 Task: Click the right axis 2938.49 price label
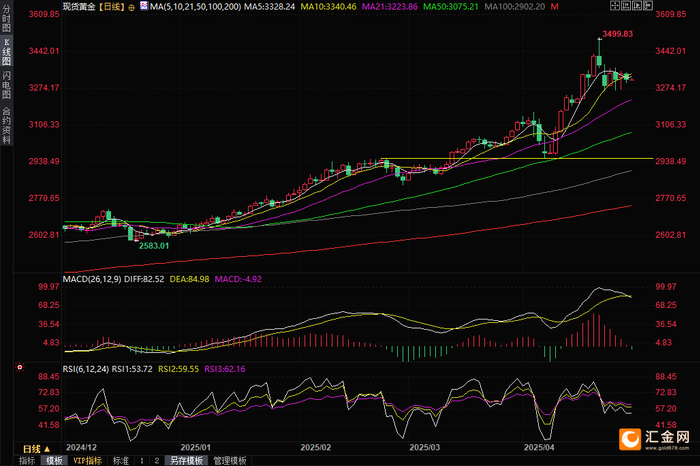[x=671, y=161]
